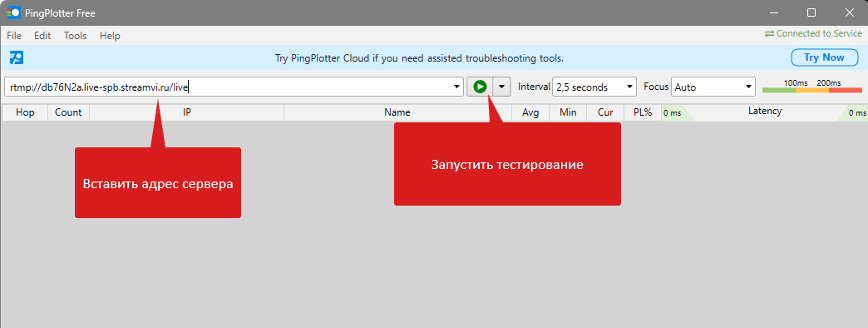Viewport: 868px width, 328px height.
Task: Click the red 200ms latency scale segment
Action: coord(846,90)
